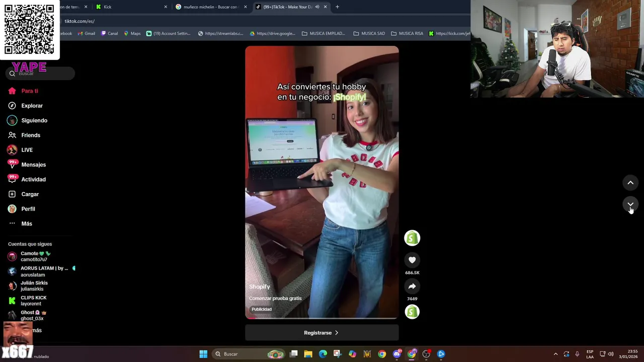Open the Canal Twitch bookmark
Image resolution: width=644 pixels, height=362 pixels.
click(109, 34)
